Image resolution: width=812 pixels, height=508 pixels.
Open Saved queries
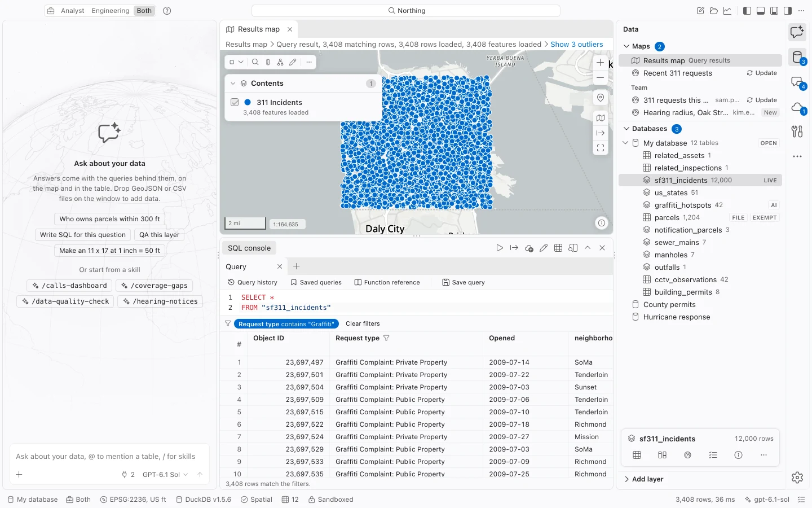pyautogui.click(x=316, y=282)
